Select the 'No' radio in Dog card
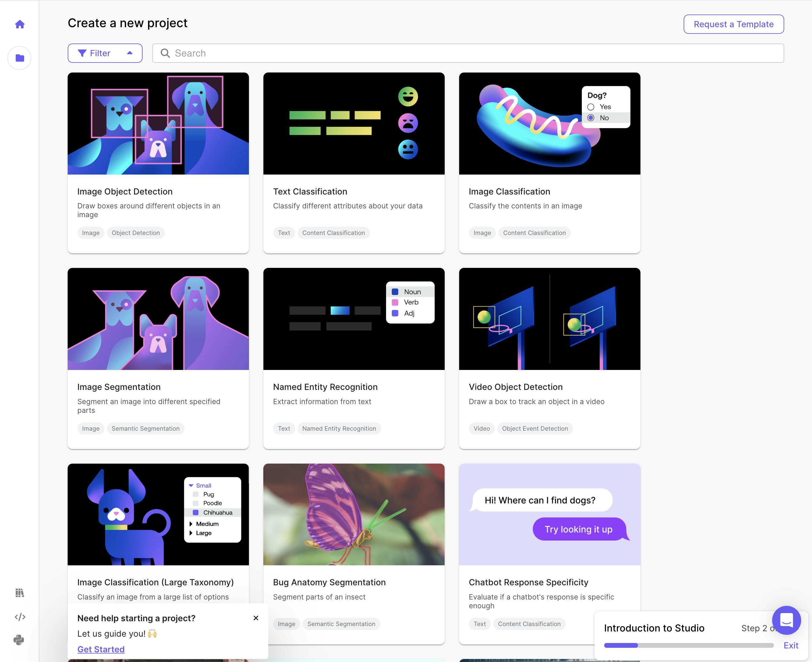The image size is (812, 662). [591, 118]
